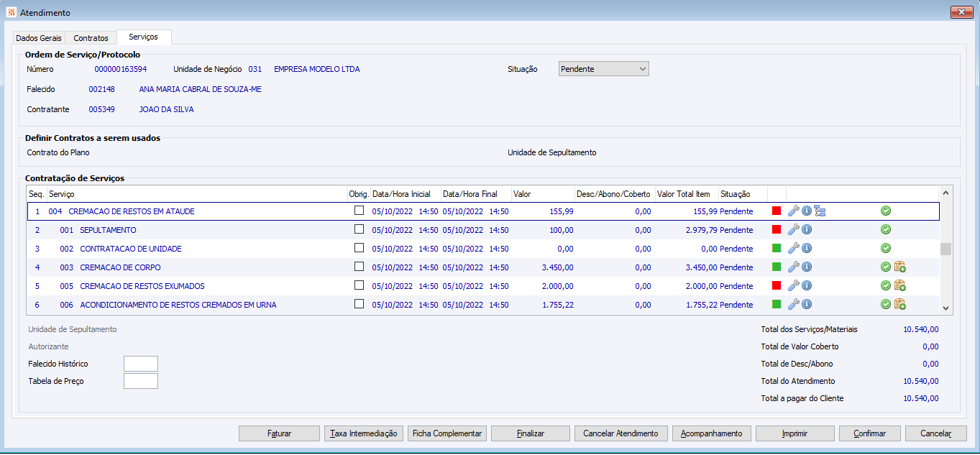Click green status square on CONTRATACAO DE UNIDADE
This screenshot has width=980, height=455.
point(777,249)
